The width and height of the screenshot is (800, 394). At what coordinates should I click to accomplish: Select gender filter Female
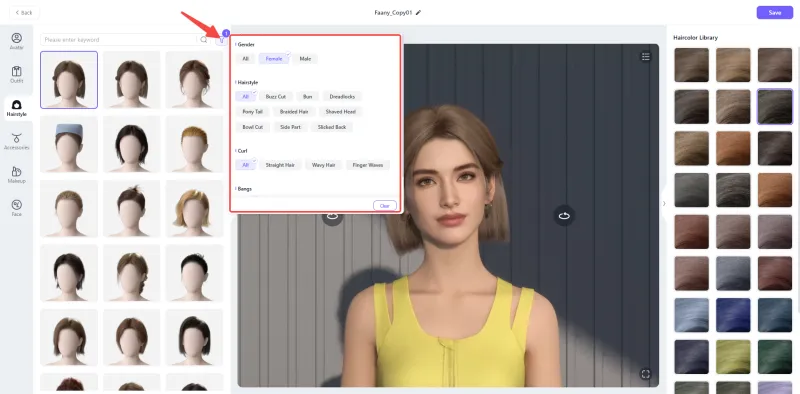pyautogui.click(x=274, y=59)
